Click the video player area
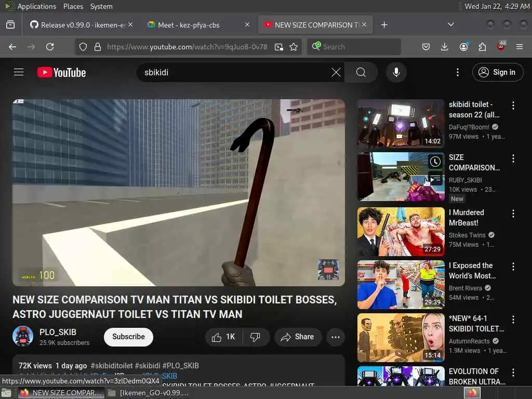532x399 pixels. coord(179,192)
